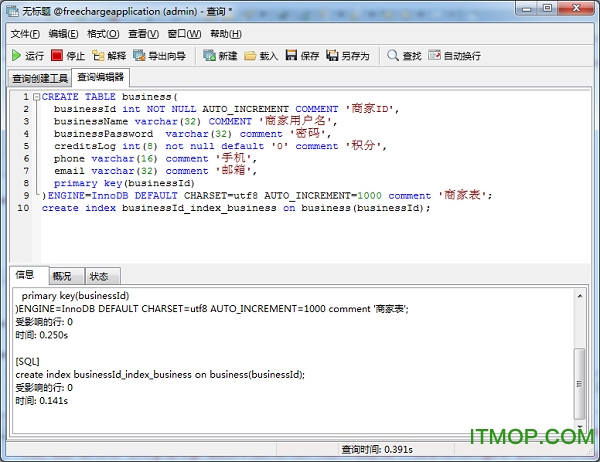Run the query with 运行 button

point(27,56)
